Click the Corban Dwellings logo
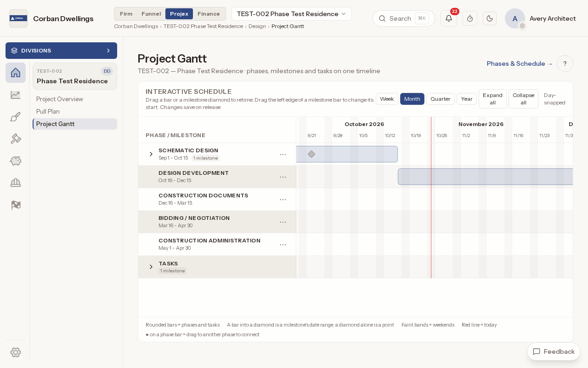The width and height of the screenshot is (588, 368). pyautogui.click(x=18, y=18)
